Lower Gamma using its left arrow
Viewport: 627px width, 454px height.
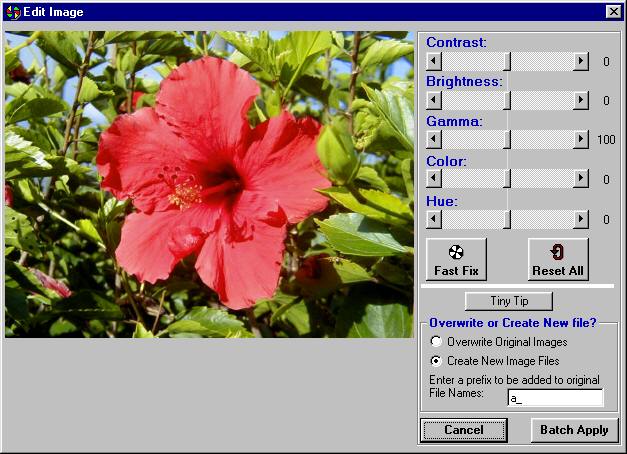[434, 139]
